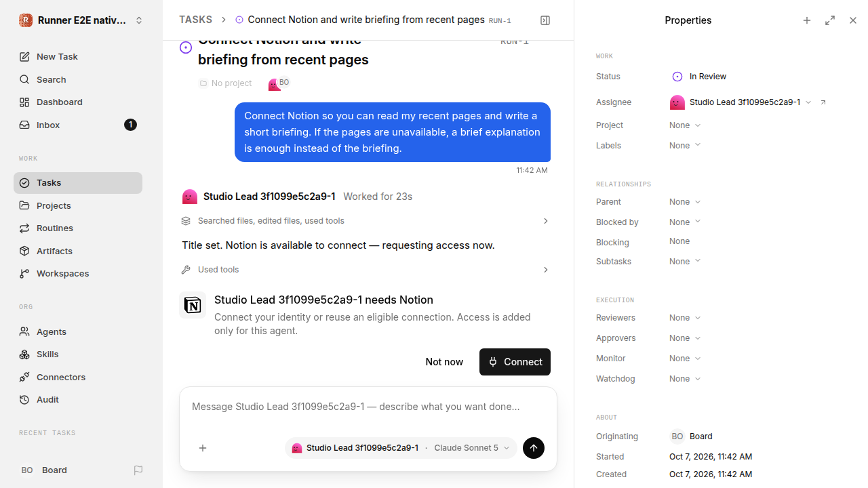Screen dimensions: 868x488
Task: Open Search in the sidebar
Action: point(78,79)
